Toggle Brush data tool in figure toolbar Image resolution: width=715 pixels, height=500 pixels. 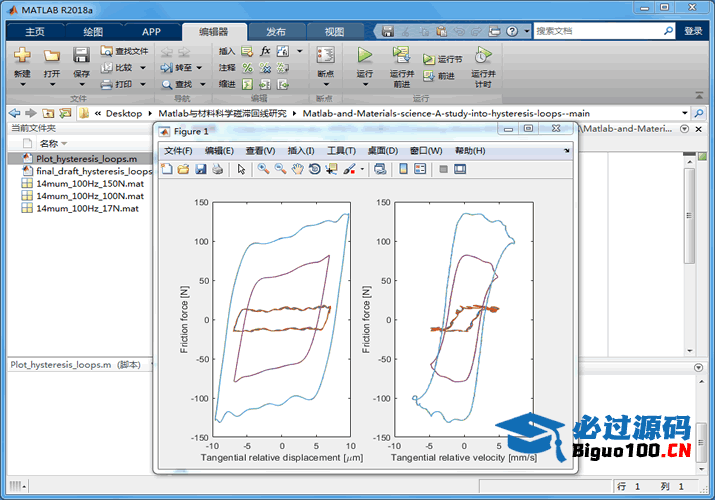[349, 169]
